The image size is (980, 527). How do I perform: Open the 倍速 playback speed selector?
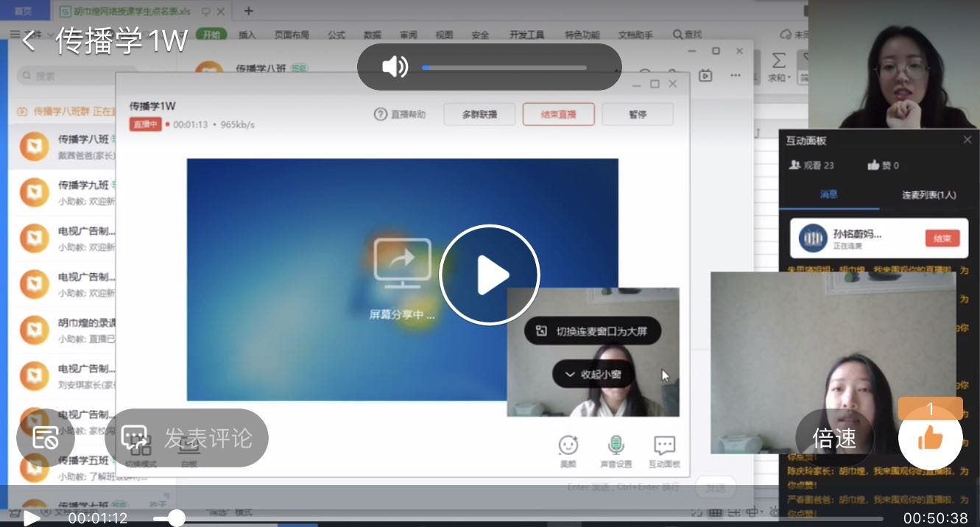(x=834, y=438)
